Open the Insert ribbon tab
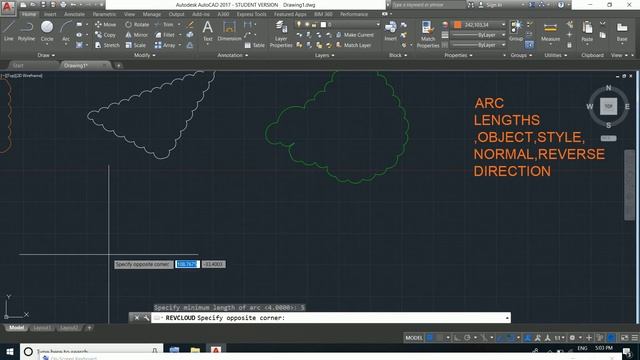 [50, 14]
